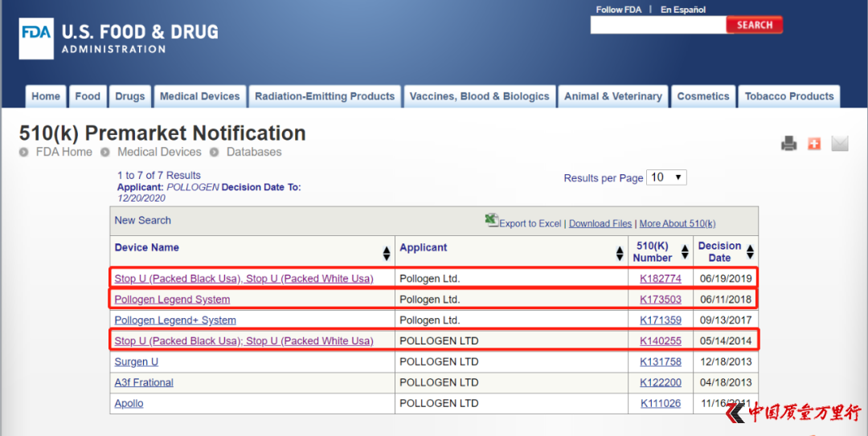Screen dimensions: 868x436
Task: Open 510(k) number K131758
Action: (x=661, y=362)
